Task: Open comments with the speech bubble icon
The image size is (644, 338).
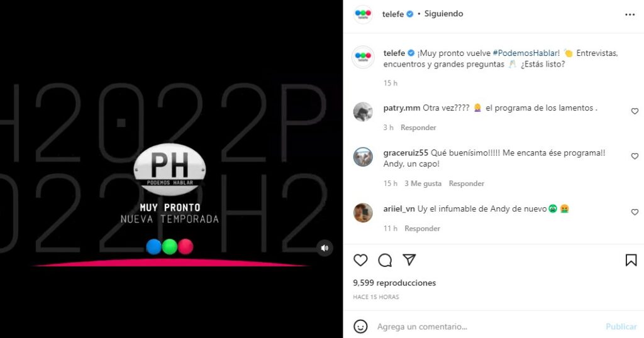Action: tap(385, 260)
